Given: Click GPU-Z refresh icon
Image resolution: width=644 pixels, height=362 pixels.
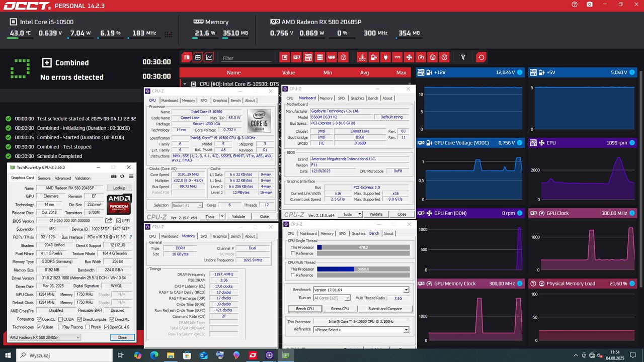Looking at the screenshot, I should click(122, 176).
